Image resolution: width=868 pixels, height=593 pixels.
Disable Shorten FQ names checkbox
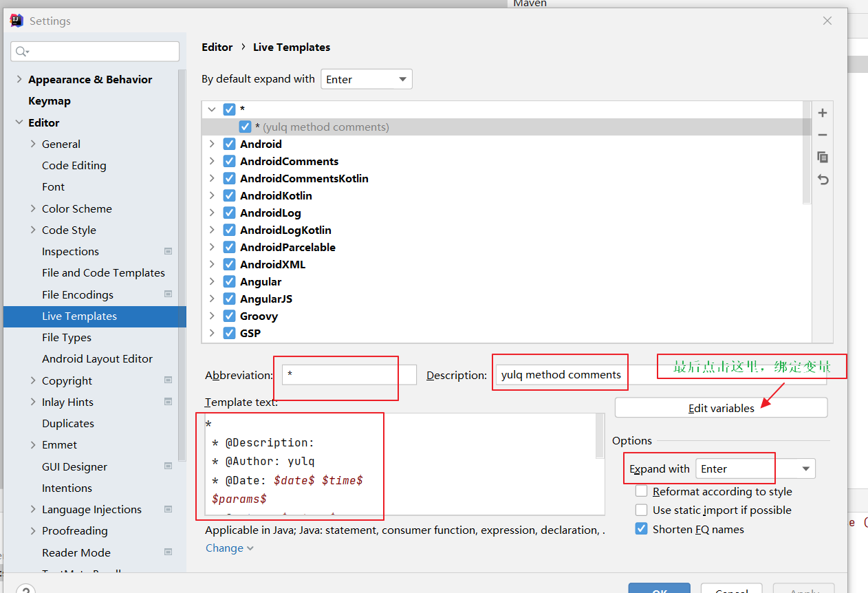pos(641,529)
